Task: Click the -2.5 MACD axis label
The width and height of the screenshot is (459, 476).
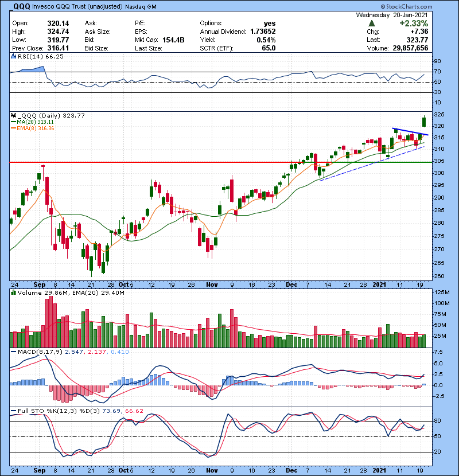Action: [x=439, y=396]
